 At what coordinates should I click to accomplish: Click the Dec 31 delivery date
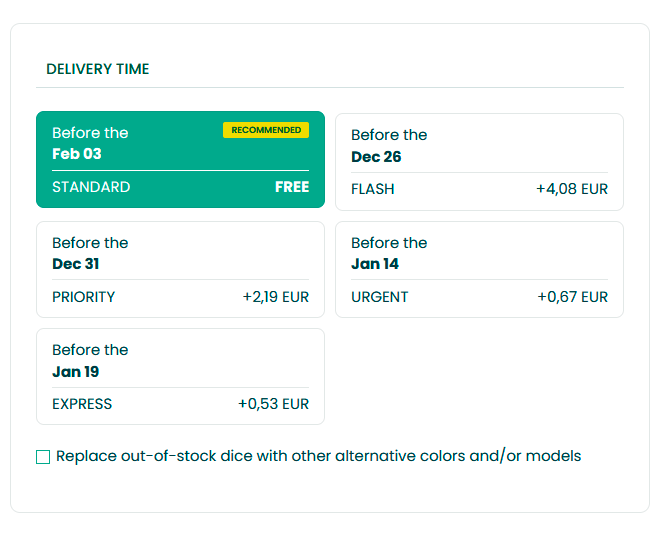(x=76, y=264)
